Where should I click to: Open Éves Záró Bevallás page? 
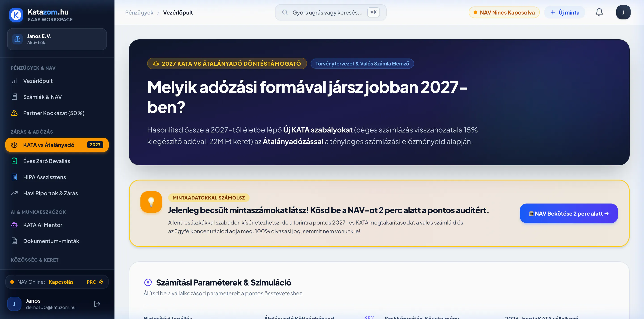click(x=57, y=161)
